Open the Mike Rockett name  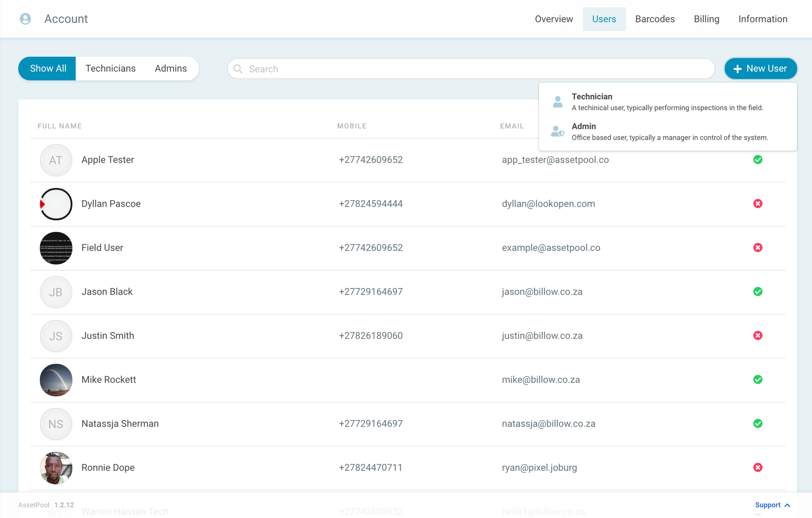point(109,380)
